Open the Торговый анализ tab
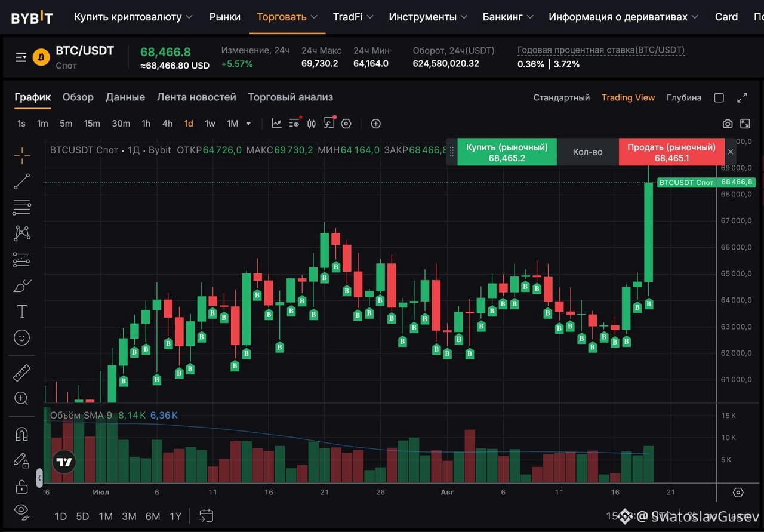Image resolution: width=764 pixels, height=532 pixels. [x=291, y=97]
